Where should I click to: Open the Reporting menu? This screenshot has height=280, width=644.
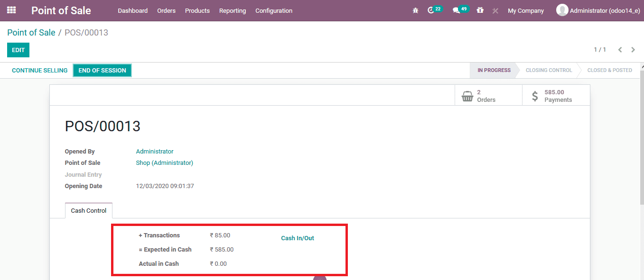point(233,10)
